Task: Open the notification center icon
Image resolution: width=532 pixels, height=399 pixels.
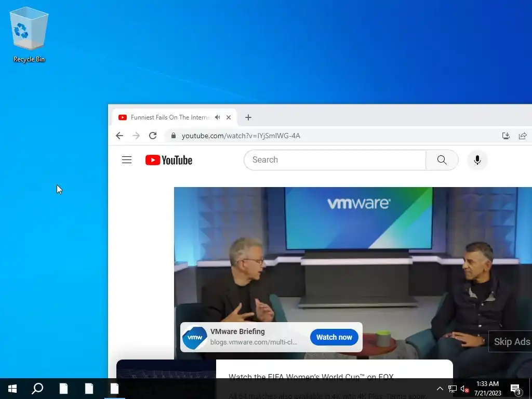Action: (516, 389)
